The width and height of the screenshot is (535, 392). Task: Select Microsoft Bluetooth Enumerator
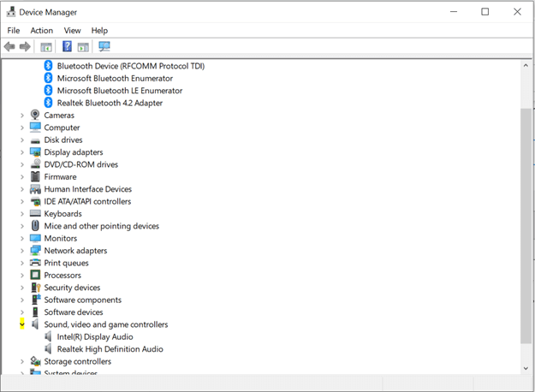[x=115, y=78]
